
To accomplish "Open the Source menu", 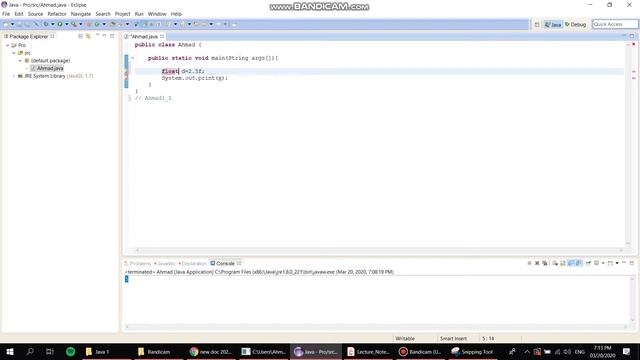I will pyautogui.click(x=35, y=14).
